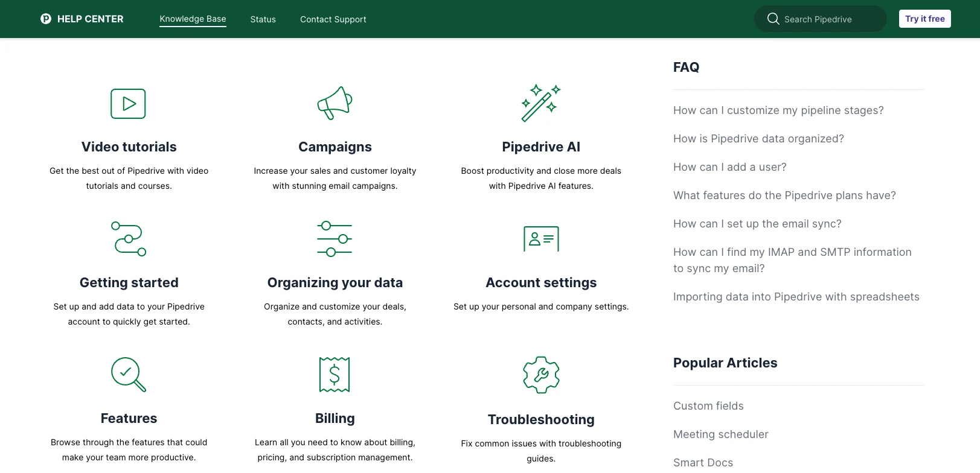
Task: Click 'Set up your personal and company settings.'
Action: 541,306
